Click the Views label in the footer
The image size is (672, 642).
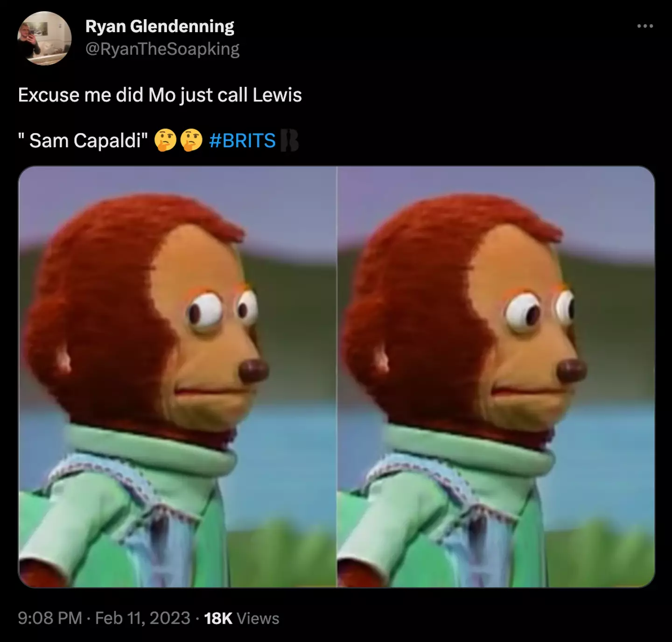coord(258,618)
